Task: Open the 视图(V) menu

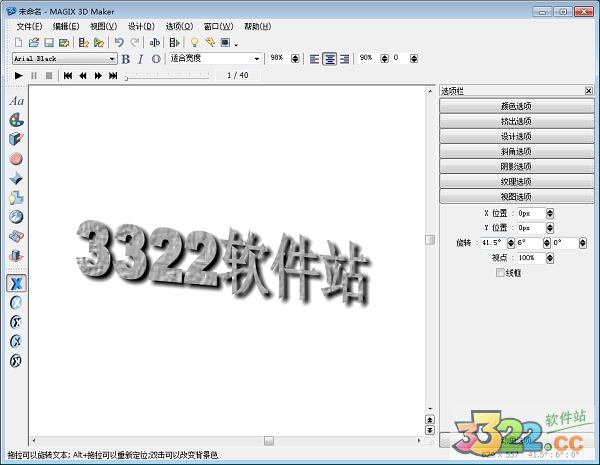Action: coord(103,26)
